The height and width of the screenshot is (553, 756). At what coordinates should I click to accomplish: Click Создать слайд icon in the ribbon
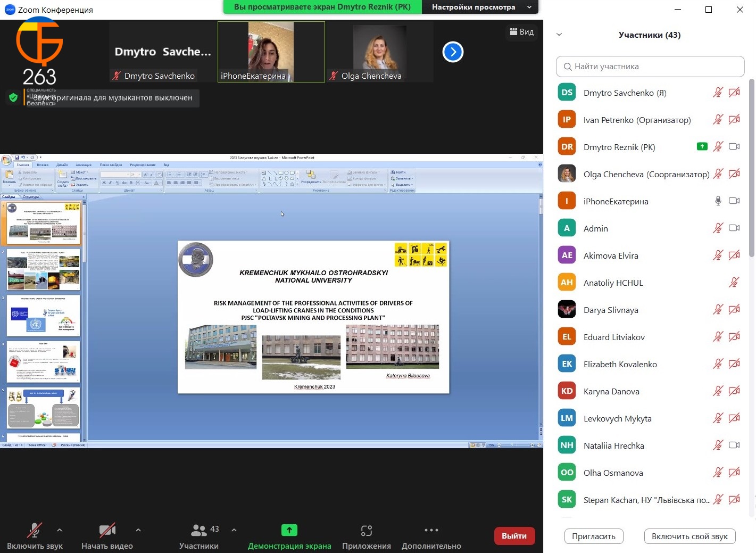pyautogui.click(x=62, y=175)
